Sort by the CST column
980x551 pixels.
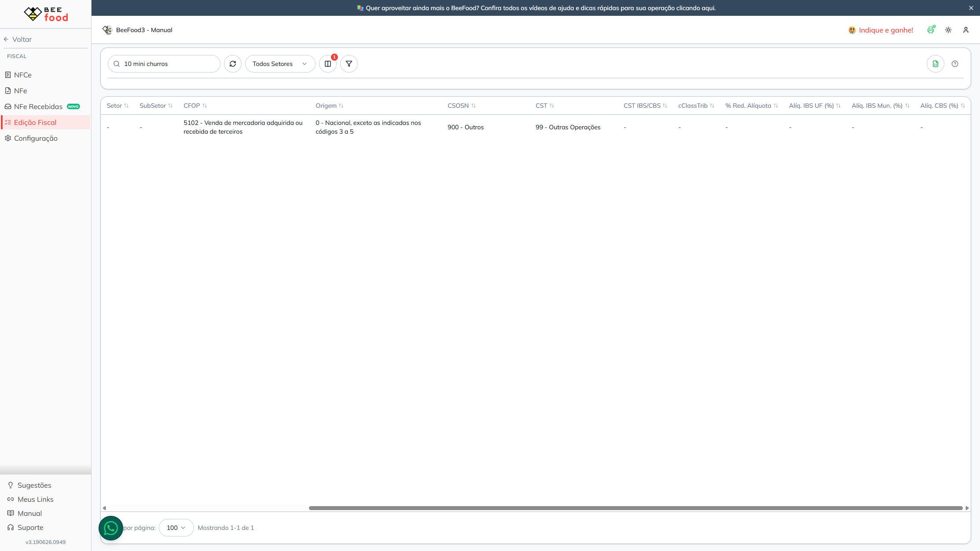pos(545,106)
